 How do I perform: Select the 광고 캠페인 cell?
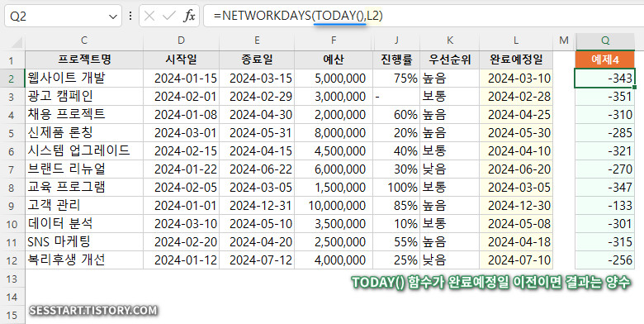coord(84,96)
